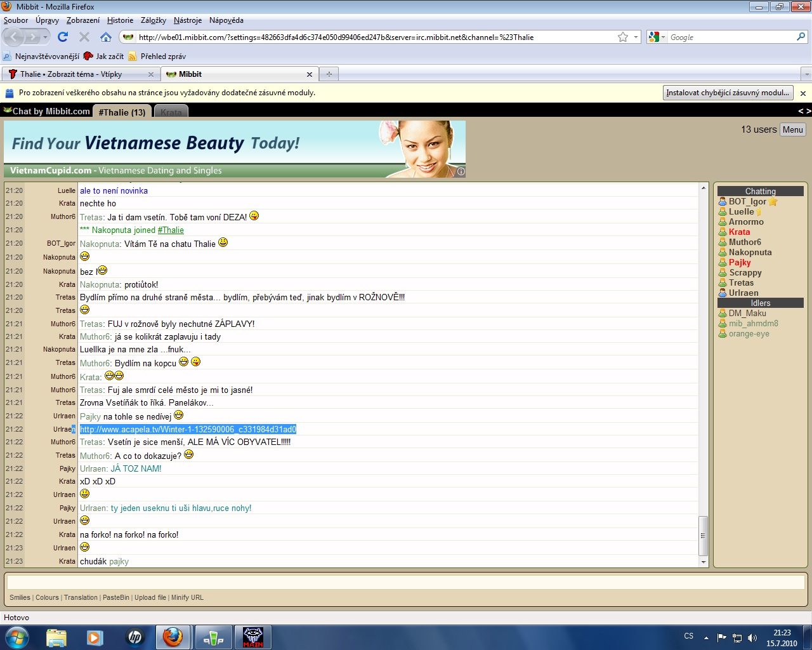Open the Záložky menu

(x=153, y=20)
